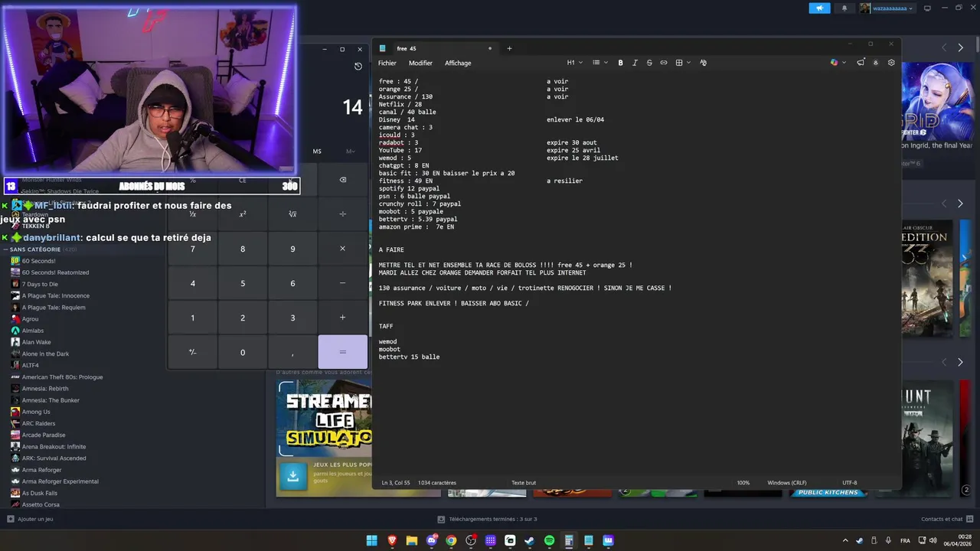Click Ajouter un jeu in Steam
980x551 pixels.
coord(30,519)
